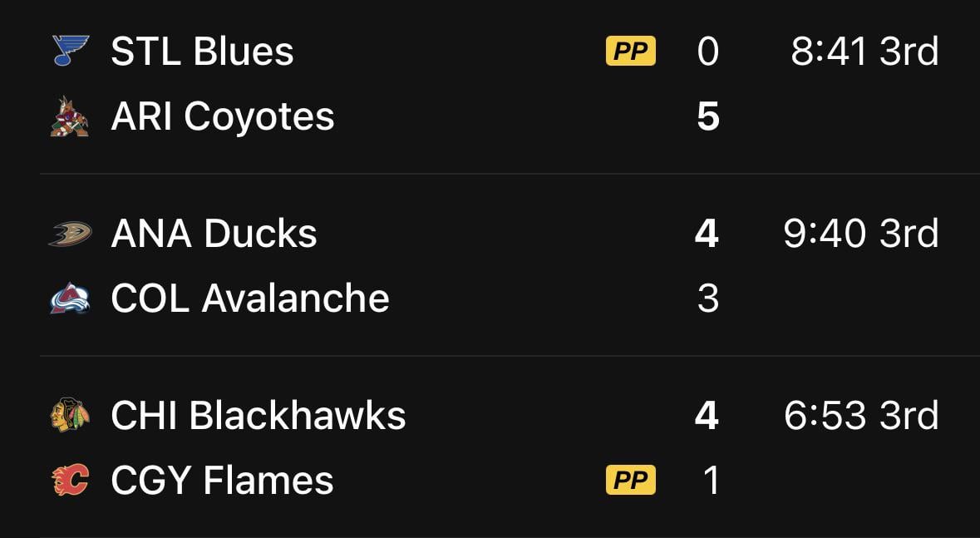Open the CHI Blackhawks team name
The image size is (980, 538).
tap(258, 415)
